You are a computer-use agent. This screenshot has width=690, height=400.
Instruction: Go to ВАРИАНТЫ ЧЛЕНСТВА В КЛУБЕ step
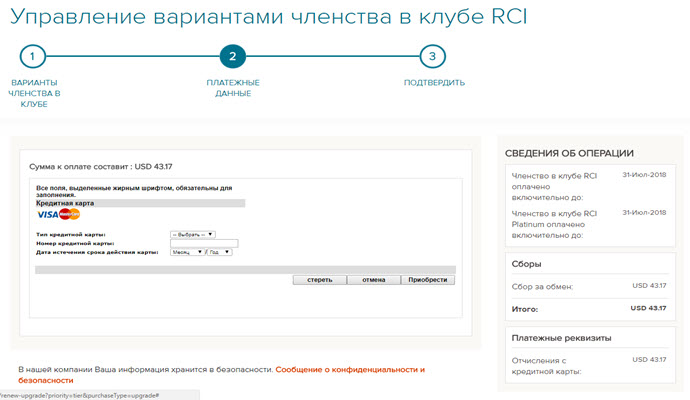tap(34, 93)
